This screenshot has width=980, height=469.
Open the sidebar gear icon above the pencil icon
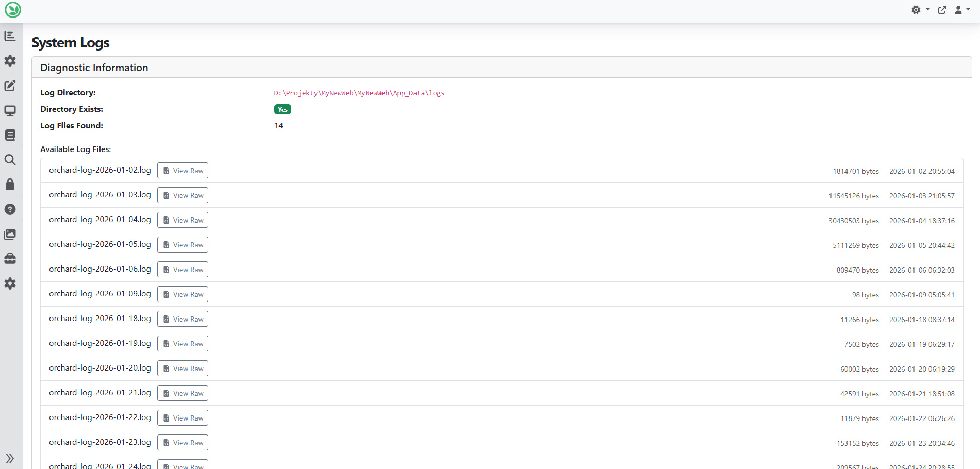10,61
